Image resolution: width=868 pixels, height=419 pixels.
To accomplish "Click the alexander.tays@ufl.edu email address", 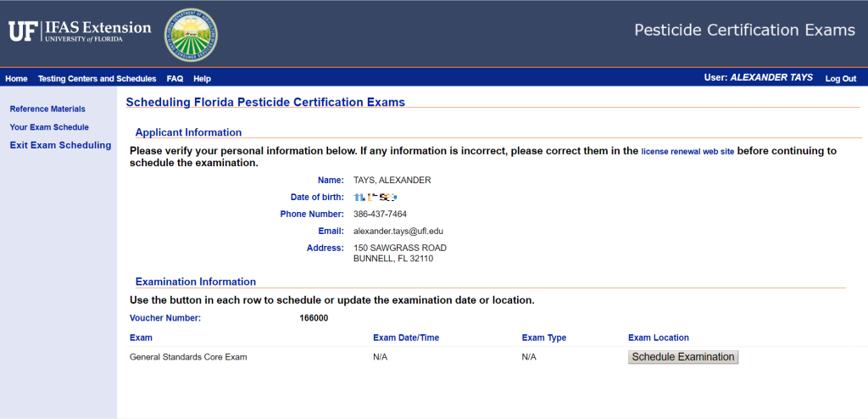I will (398, 231).
